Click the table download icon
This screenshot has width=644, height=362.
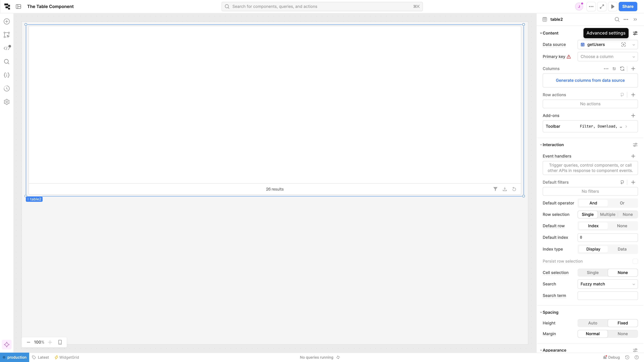click(505, 189)
